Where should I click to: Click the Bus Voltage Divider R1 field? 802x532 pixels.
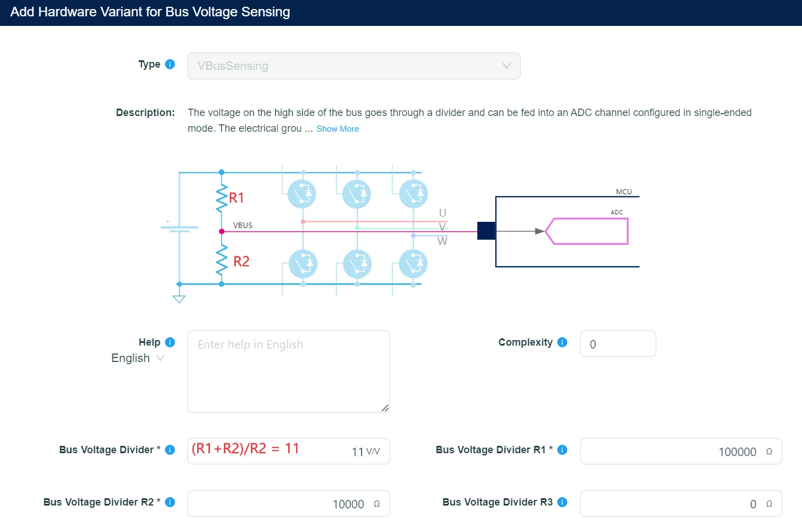tap(681, 451)
